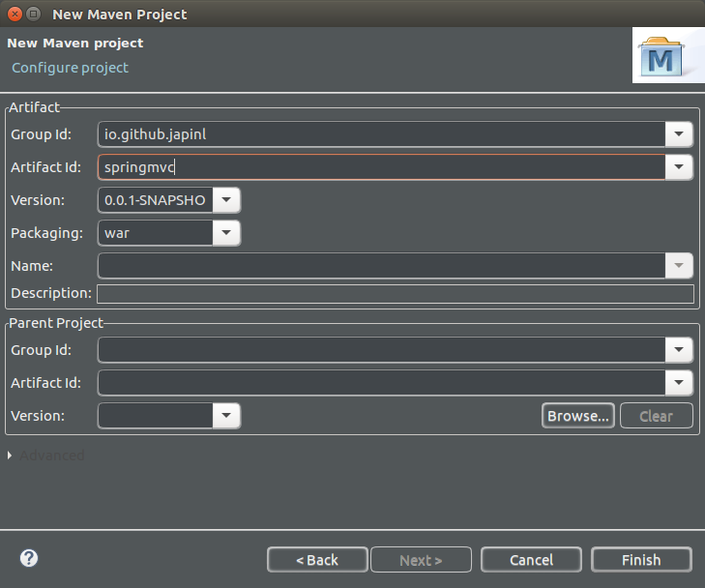Click the Artifact Id field containing springmvc
The width and height of the screenshot is (705, 588).
(x=381, y=166)
